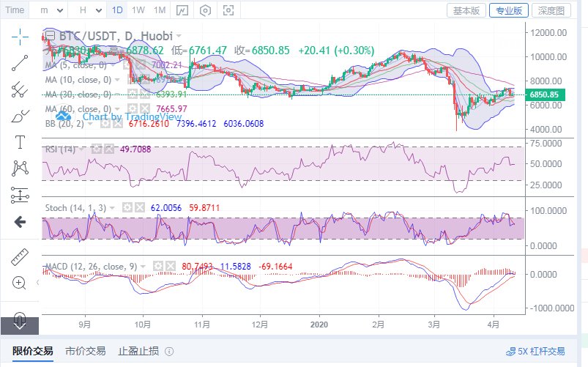Click MA 60 value 7665.97
Viewport: 588px width, 367px height.
tap(171, 109)
